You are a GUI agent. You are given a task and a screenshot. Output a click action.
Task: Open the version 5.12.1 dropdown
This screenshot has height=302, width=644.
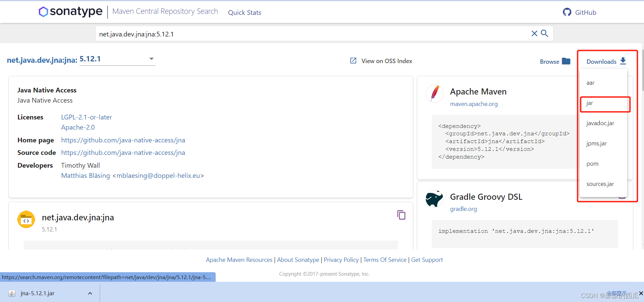tap(117, 59)
